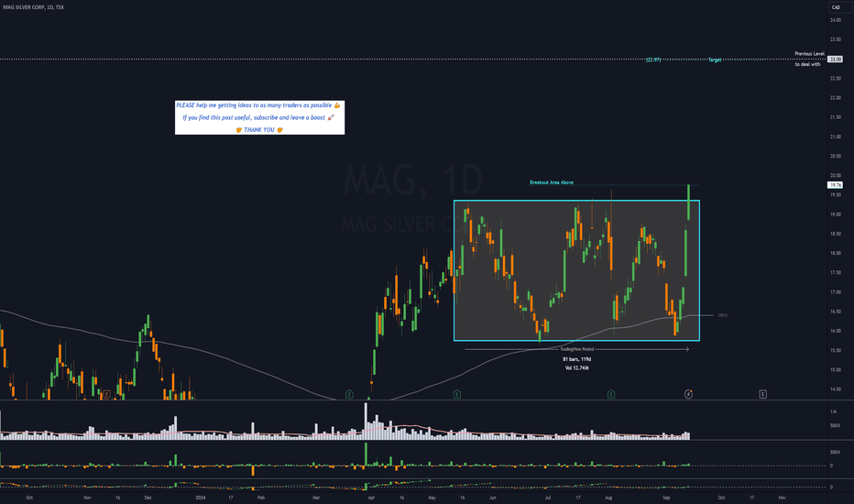Screen dimensions: 854x504
Task: Open the orange earnings E marker in November
Action: point(106,394)
